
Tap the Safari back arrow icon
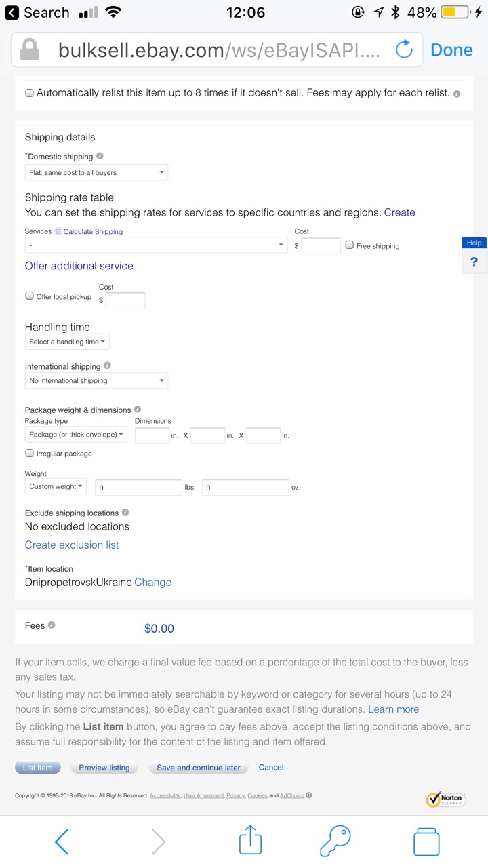pos(62,842)
